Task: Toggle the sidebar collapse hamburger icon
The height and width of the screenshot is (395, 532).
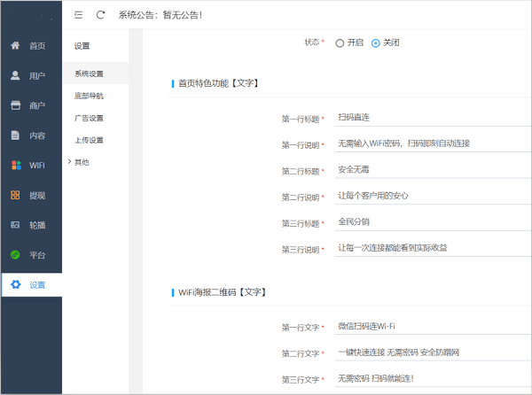Action: point(79,15)
